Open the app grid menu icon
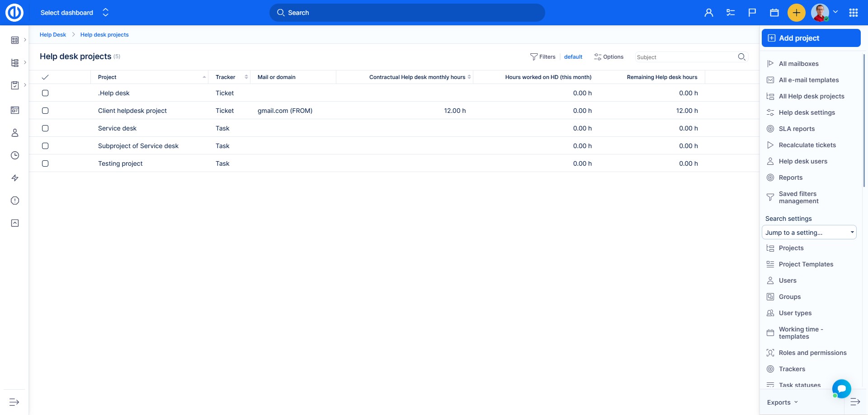This screenshot has width=868, height=415. [853, 13]
